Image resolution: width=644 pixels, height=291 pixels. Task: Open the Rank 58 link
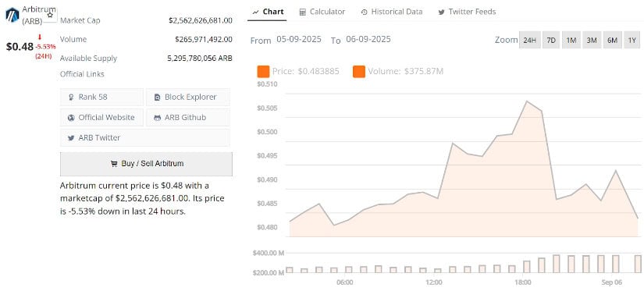point(101,98)
